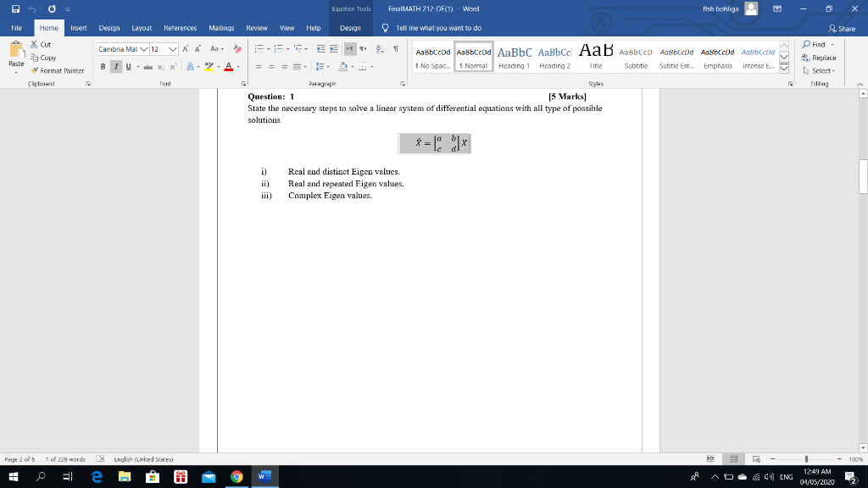Clear All Formatting with the eraser icon

237,49
